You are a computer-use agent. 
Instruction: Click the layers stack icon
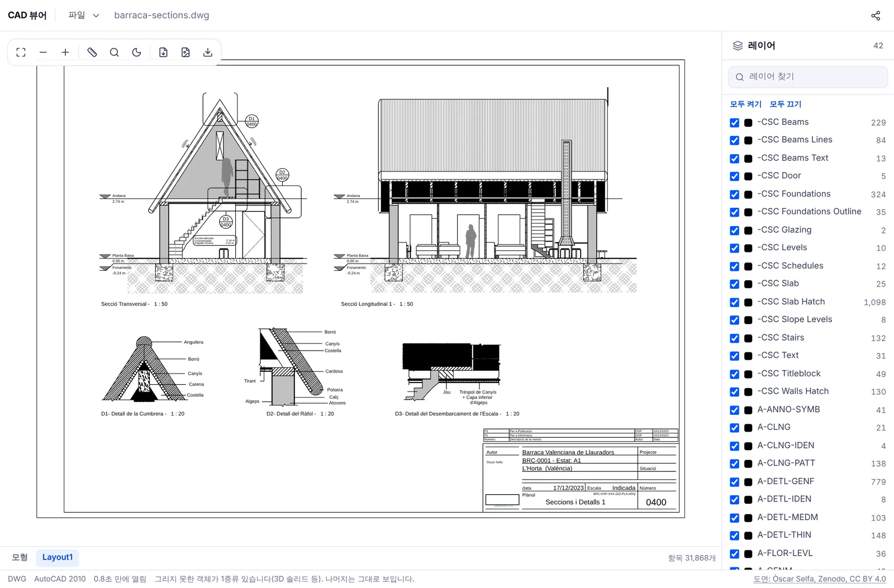(x=738, y=46)
